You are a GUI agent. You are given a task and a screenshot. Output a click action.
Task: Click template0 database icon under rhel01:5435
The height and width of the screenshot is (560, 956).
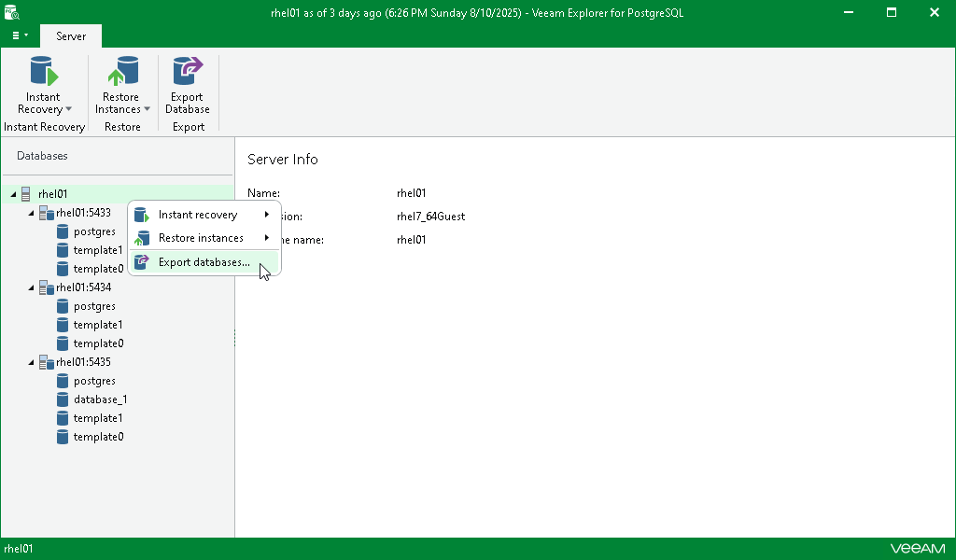pos(63,437)
